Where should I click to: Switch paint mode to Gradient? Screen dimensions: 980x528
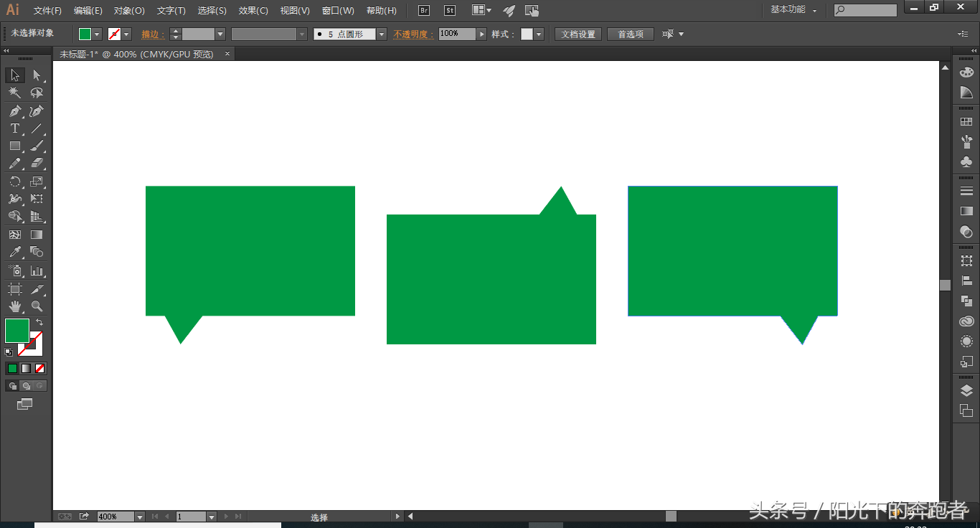27,369
